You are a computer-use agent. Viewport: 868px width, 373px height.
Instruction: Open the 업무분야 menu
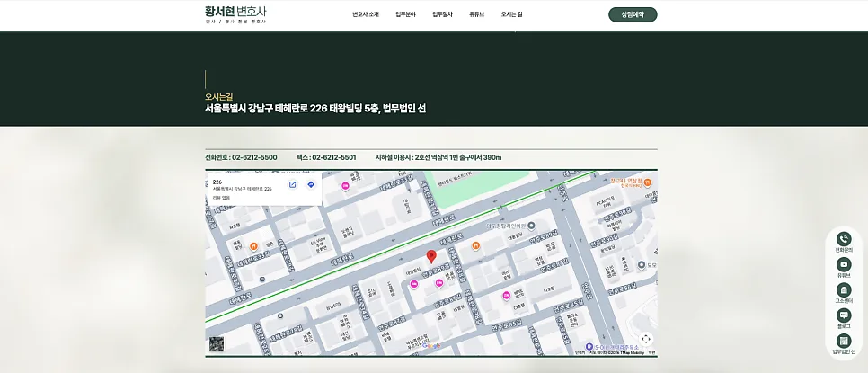[x=405, y=14]
